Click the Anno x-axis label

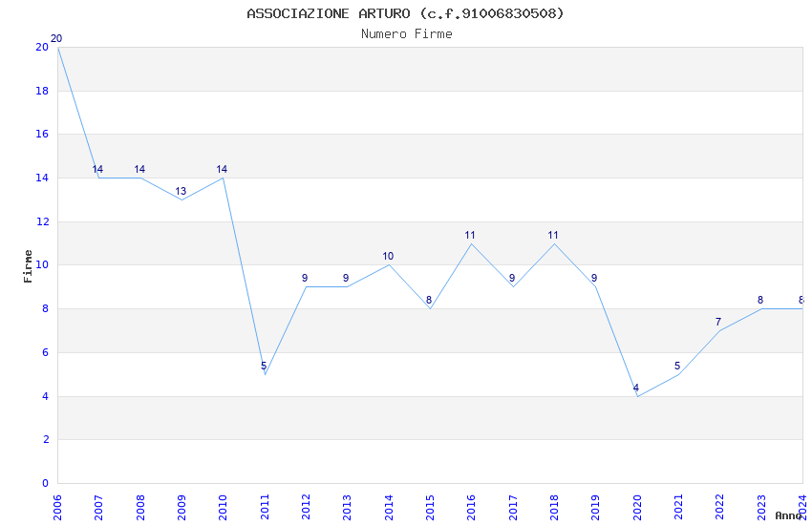point(788,515)
